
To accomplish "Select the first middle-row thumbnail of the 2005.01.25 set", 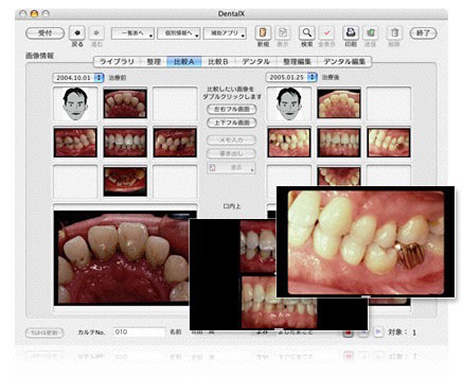I will tap(289, 142).
